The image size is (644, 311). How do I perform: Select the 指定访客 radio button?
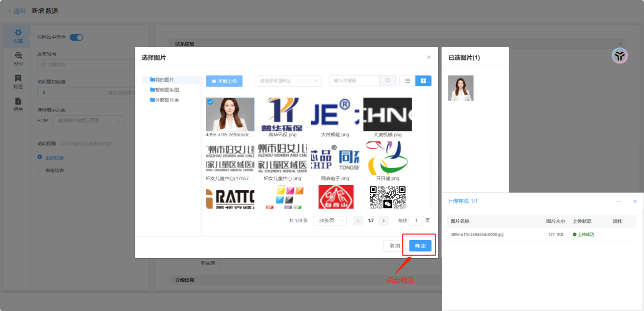coord(40,170)
